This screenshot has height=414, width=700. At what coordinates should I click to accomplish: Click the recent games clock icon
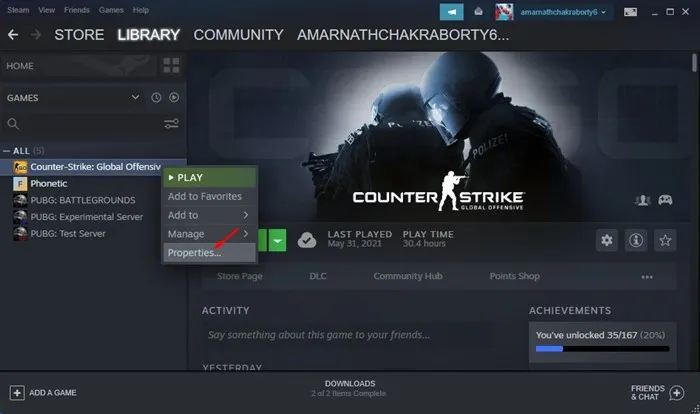pos(156,97)
